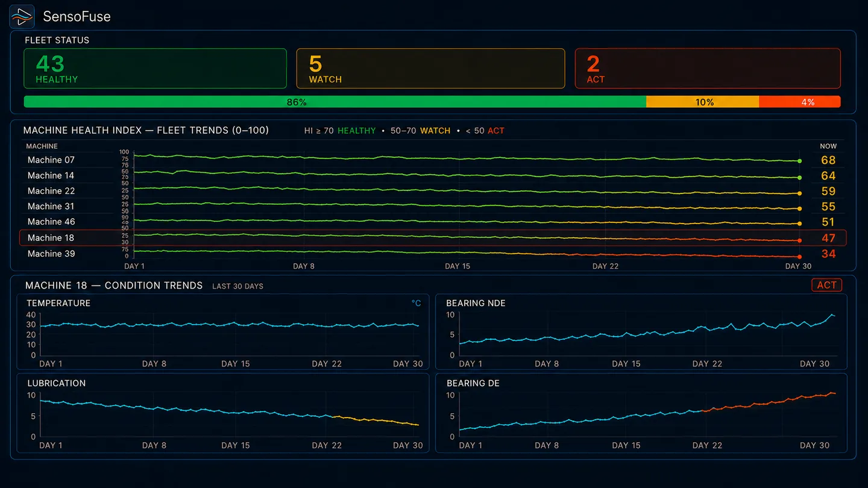Open the 2 Act status card
This screenshot has width=868, height=488.
coord(708,69)
